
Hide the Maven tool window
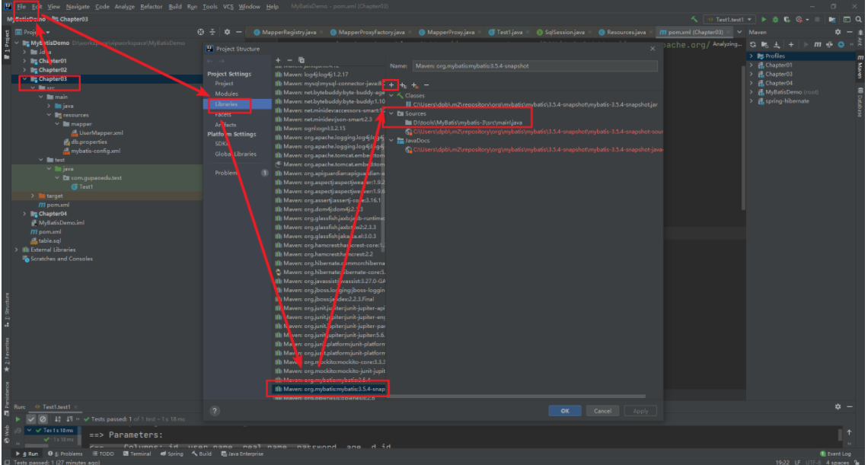(x=850, y=32)
